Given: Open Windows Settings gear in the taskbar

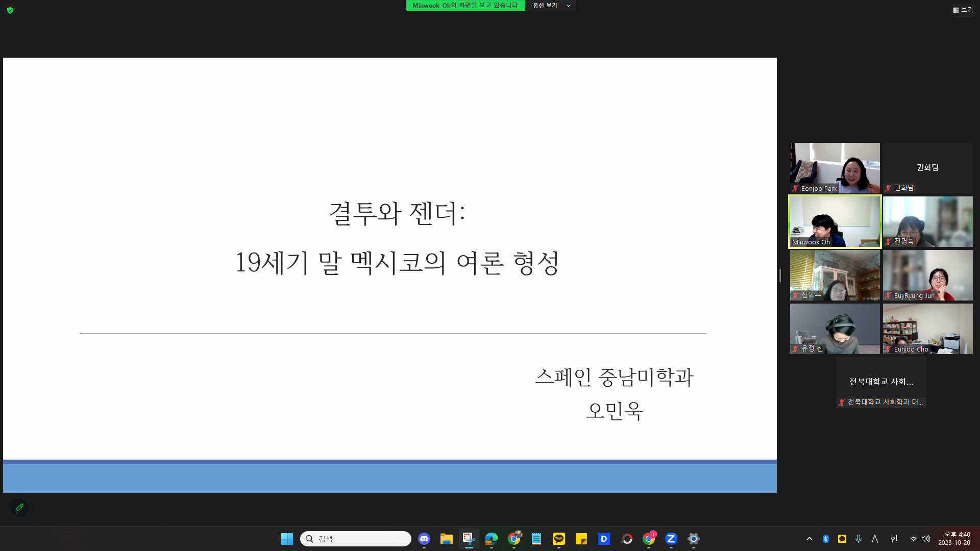Looking at the screenshot, I should [693, 539].
